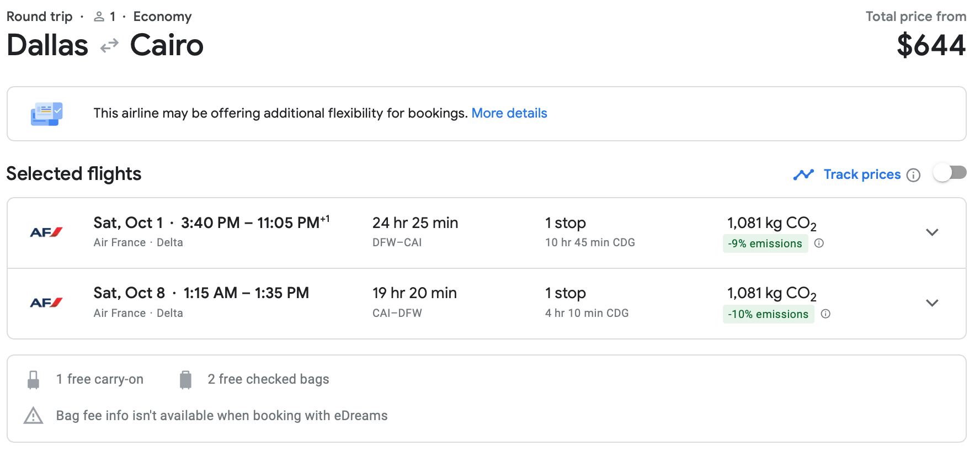Click the Air France logo on Oct 1 flight
The width and height of the screenshot is (980, 456).
46,232
